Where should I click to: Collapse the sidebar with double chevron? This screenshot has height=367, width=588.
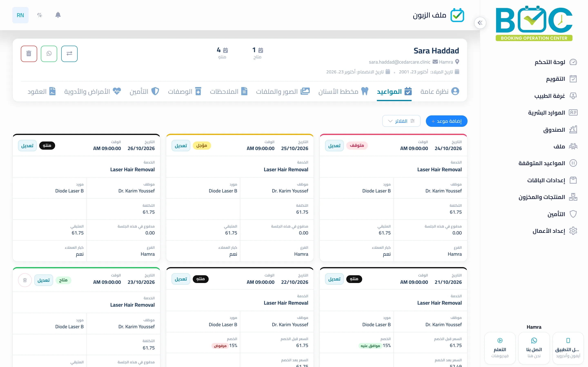click(480, 23)
